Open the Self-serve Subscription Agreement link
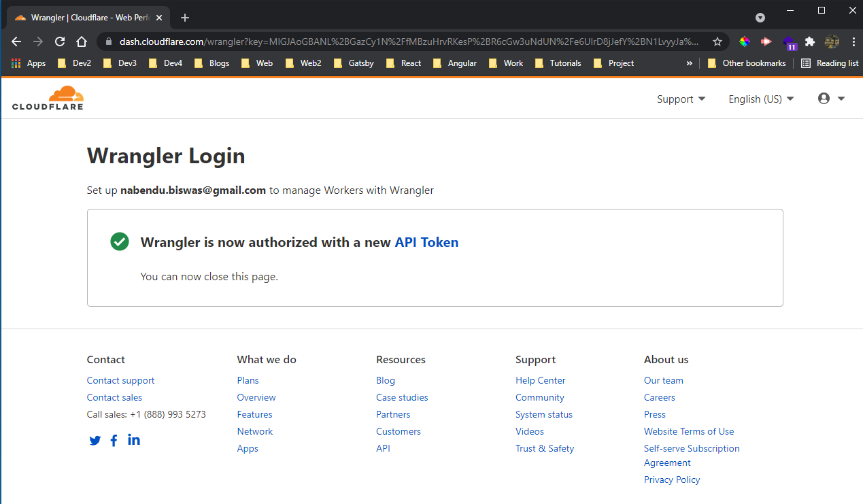The height and width of the screenshot is (504, 863). click(x=692, y=456)
